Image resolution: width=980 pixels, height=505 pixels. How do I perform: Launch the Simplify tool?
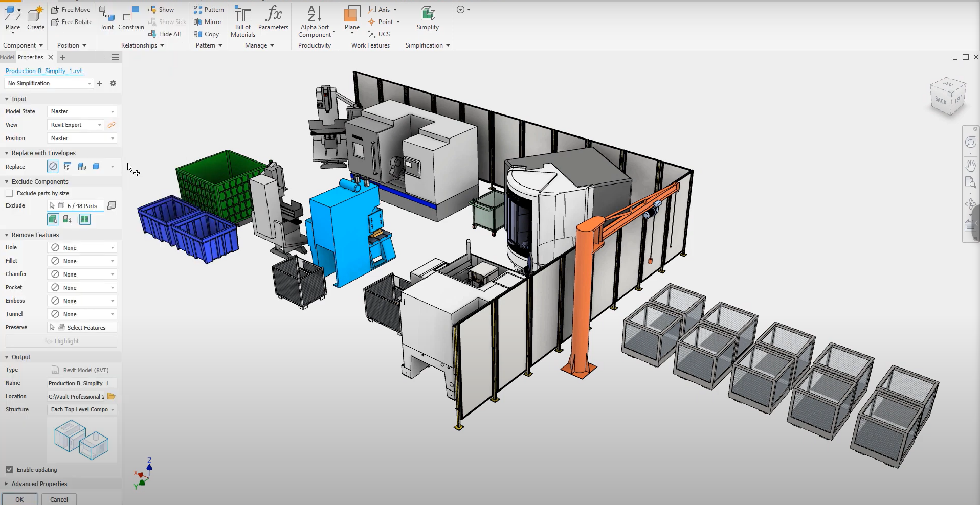(428, 18)
